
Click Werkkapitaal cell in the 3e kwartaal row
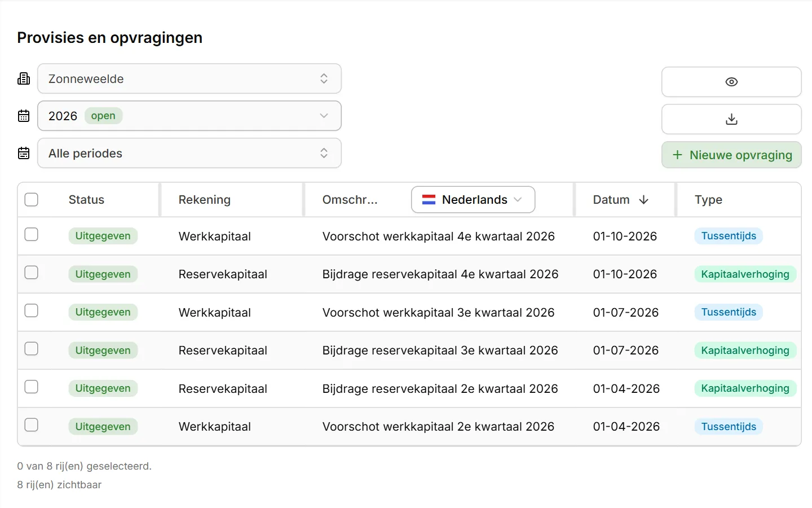pos(215,313)
